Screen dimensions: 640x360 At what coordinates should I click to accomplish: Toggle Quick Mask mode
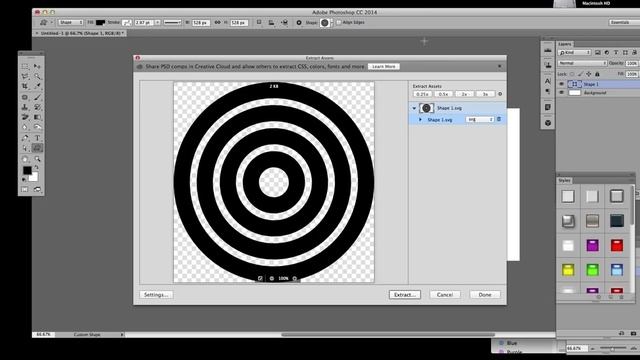click(25, 189)
